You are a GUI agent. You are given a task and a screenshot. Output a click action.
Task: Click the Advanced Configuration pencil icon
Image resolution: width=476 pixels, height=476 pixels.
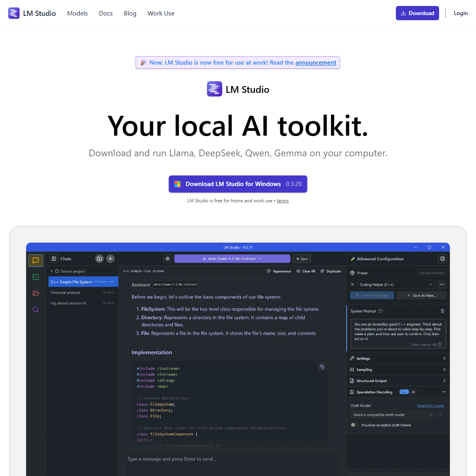pyautogui.click(x=353, y=259)
